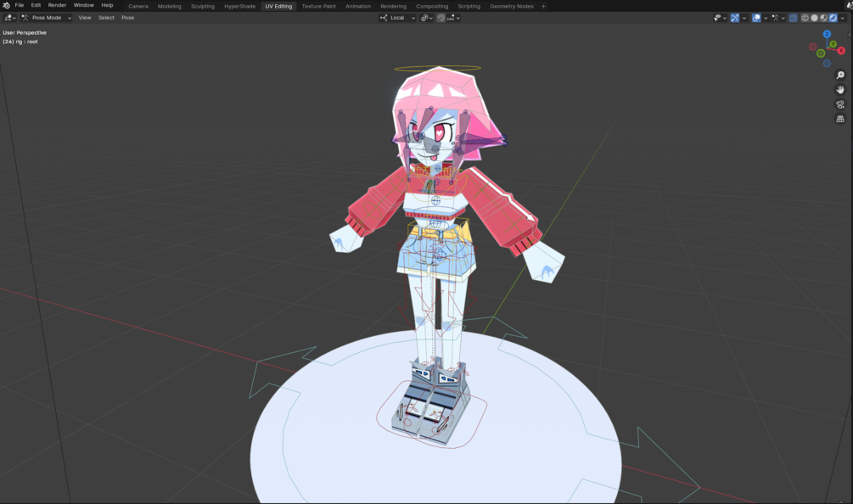Toggle the camera view icon

click(840, 104)
